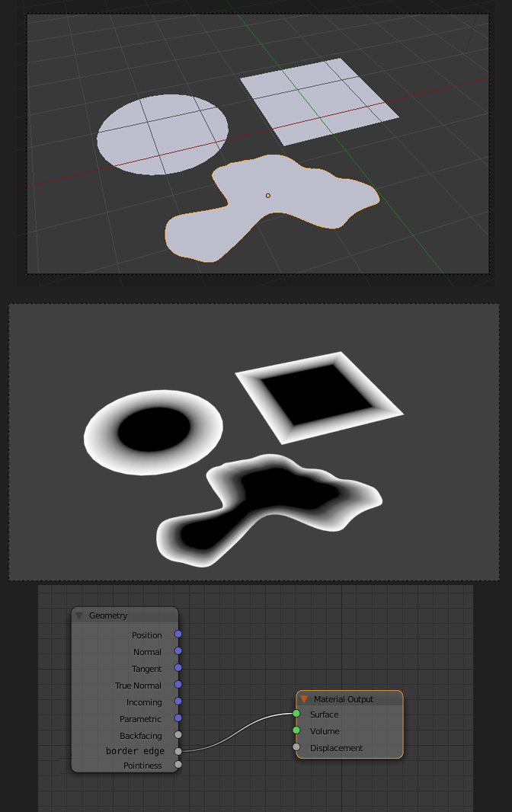Select the Geometry node by its title
The width and height of the screenshot is (512, 812).
point(107,615)
